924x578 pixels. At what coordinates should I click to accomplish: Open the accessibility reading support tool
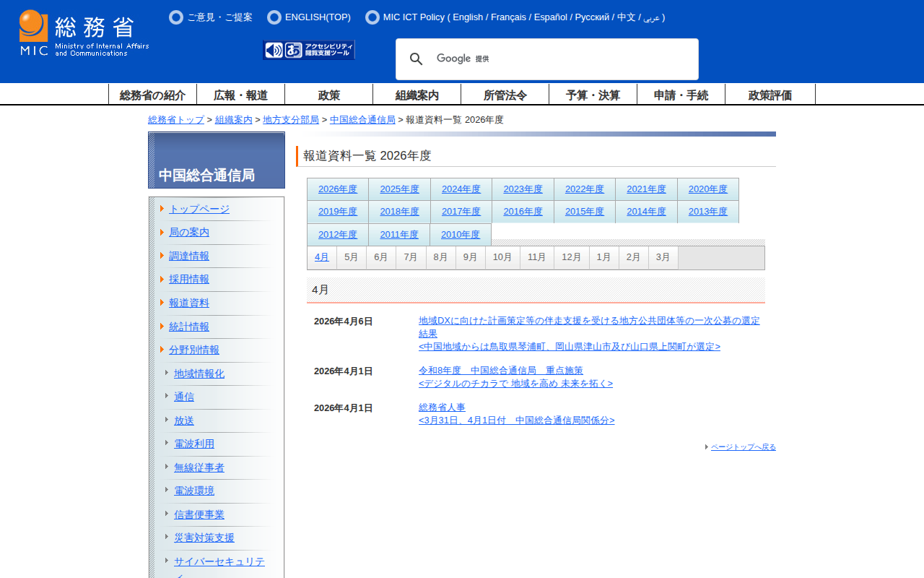pyautogui.click(x=309, y=50)
